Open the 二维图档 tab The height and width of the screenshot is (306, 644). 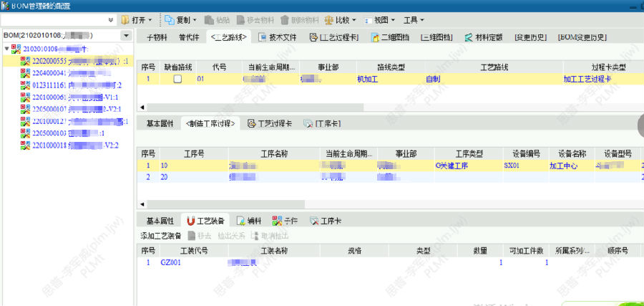pos(391,37)
